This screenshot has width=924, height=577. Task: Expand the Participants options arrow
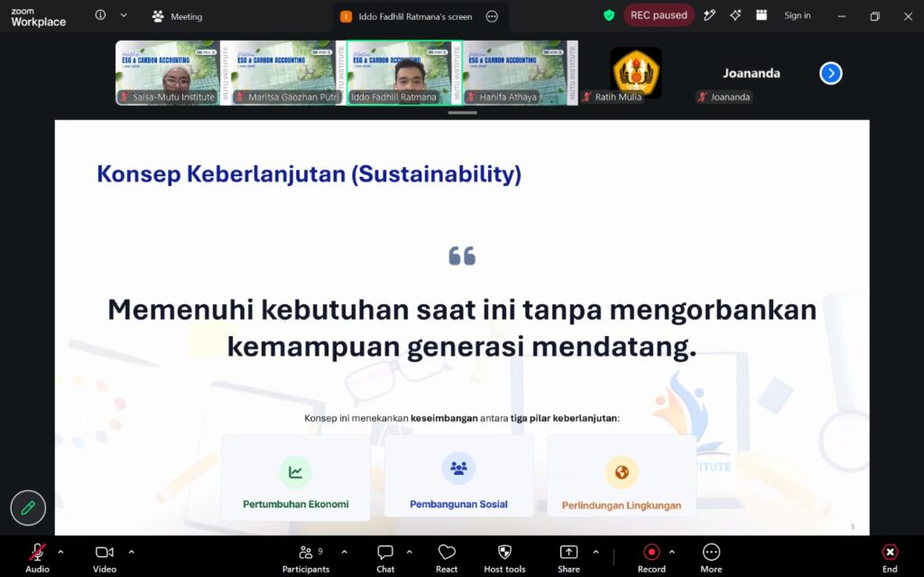[344, 553]
